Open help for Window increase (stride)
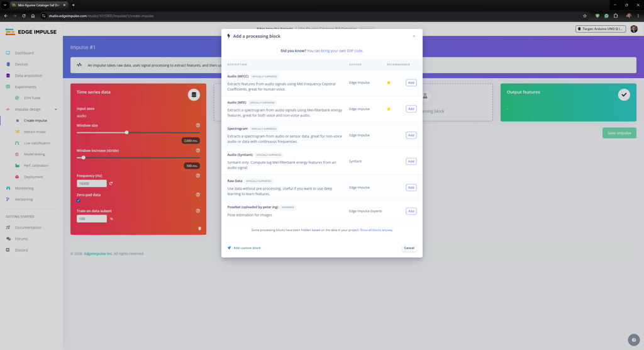This screenshot has height=350, width=644. point(198,150)
